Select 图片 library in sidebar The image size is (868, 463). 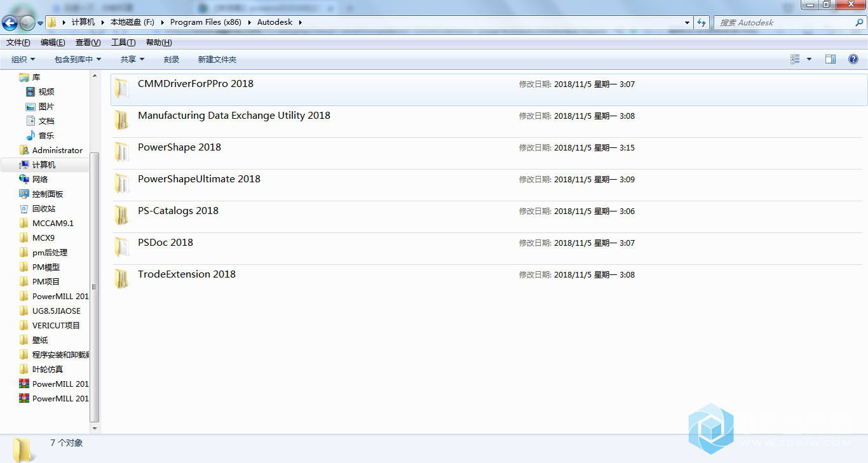tap(46, 106)
